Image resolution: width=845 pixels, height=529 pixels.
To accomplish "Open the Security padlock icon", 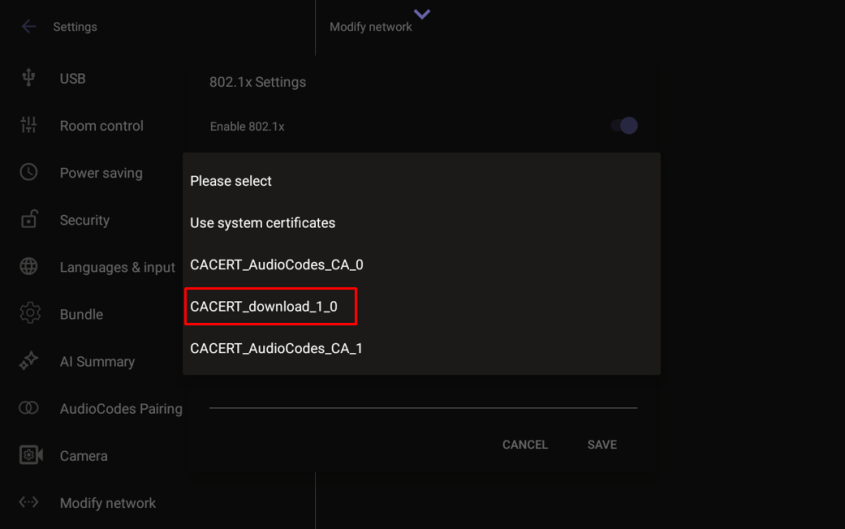I will point(29,219).
